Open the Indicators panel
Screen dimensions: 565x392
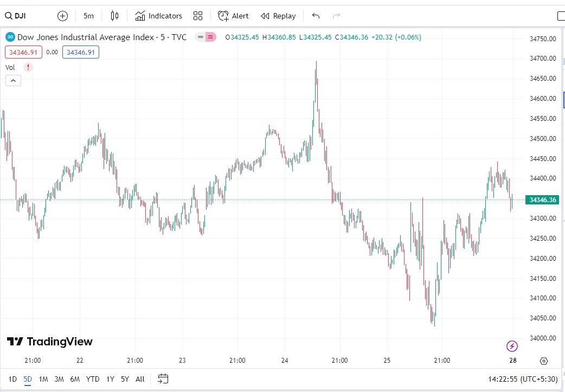159,16
